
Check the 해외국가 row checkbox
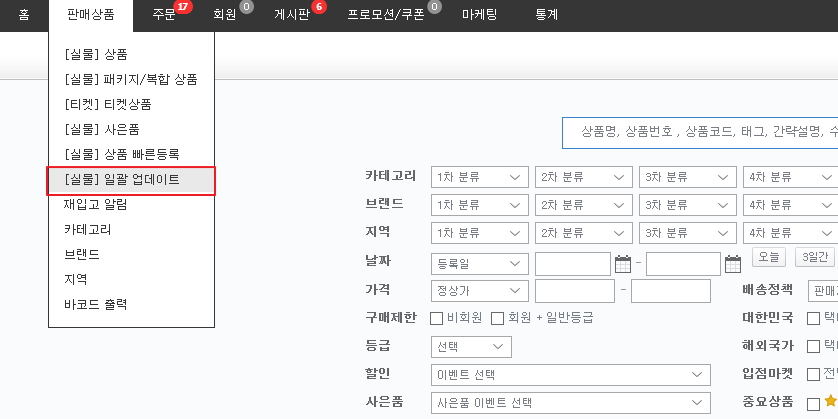(813, 346)
